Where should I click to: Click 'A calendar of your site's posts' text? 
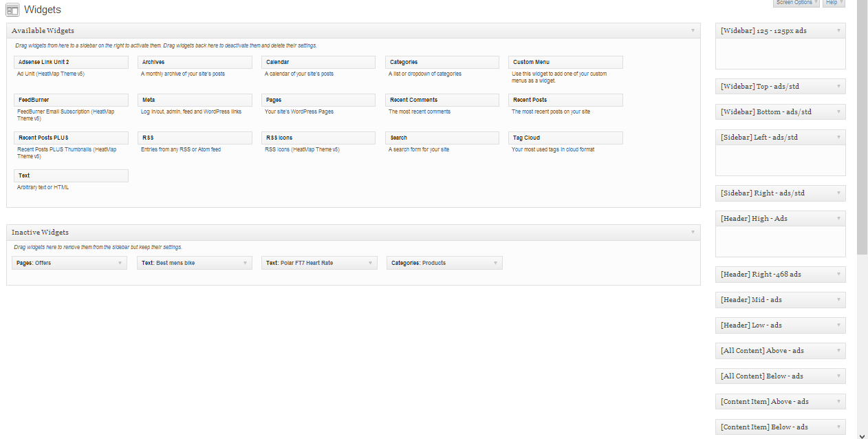pos(299,74)
